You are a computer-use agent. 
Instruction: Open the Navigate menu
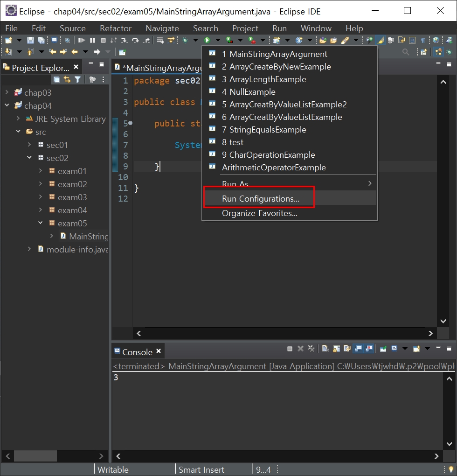click(162, 28)
